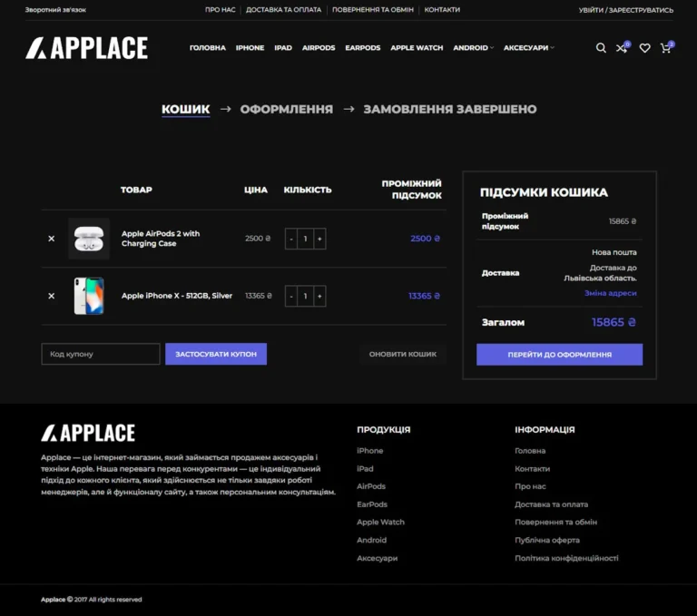
Task: Decrease quantity of Apple iPhone X
Action: [x=291, y=296]
